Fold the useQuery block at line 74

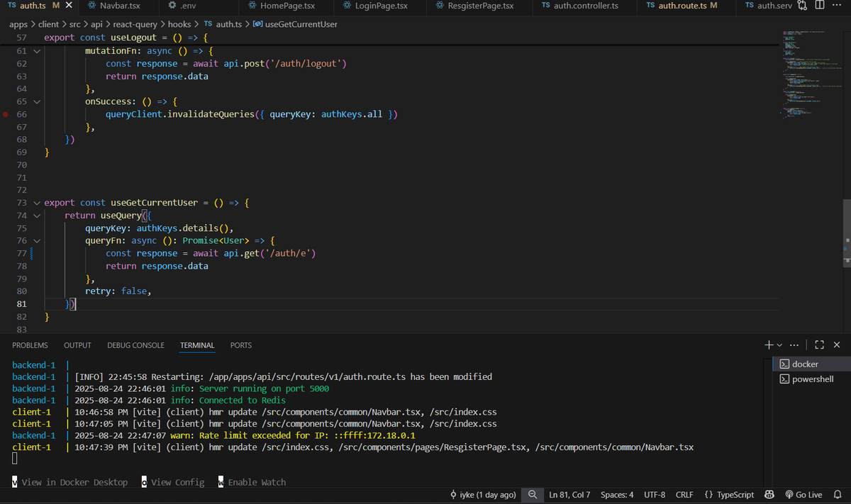(37, 215)
